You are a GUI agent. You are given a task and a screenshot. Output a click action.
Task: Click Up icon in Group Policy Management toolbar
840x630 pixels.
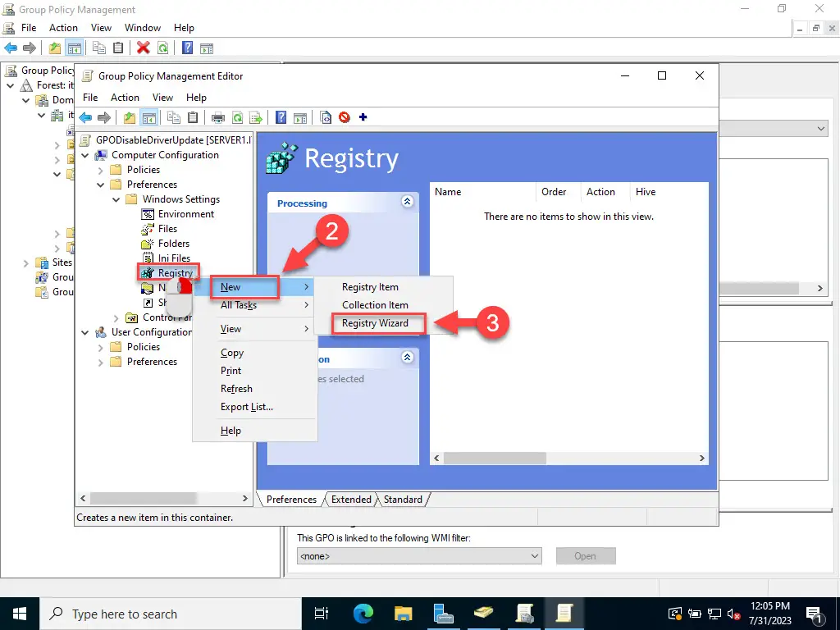coord(55,48)
